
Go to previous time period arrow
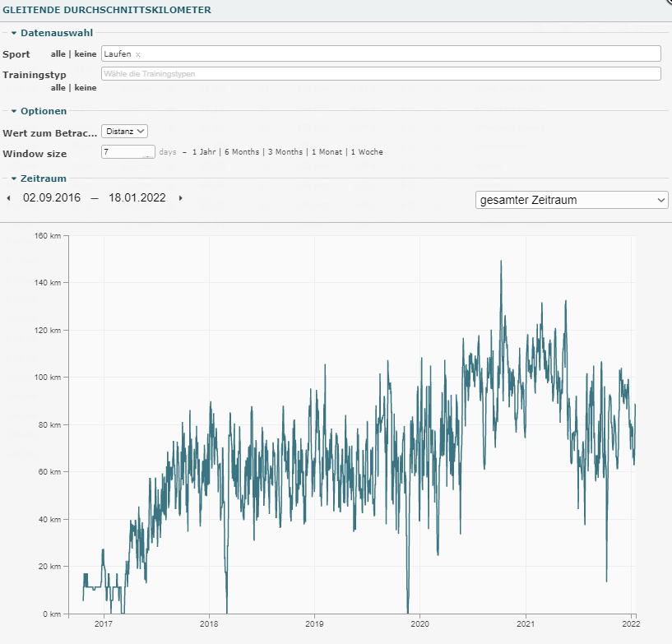click(x=9, y=198)
